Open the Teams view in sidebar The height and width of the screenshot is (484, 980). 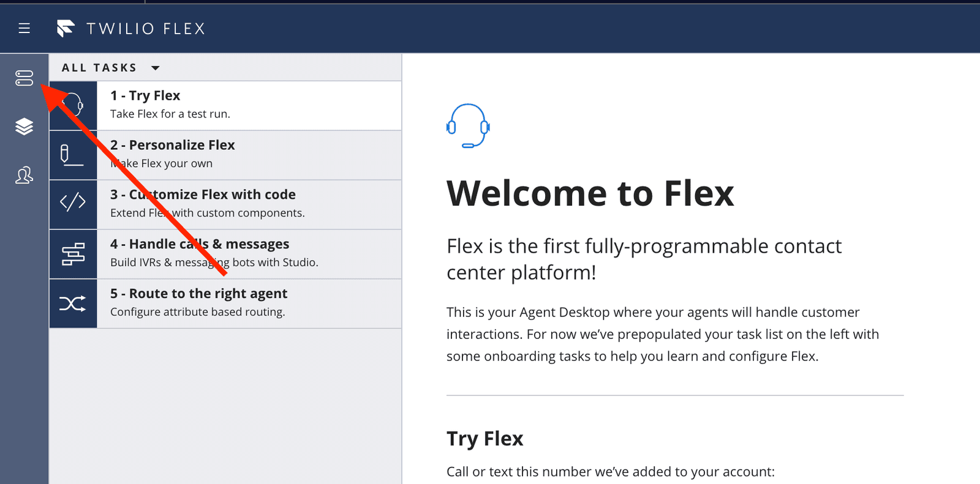[x=24, y=176]
